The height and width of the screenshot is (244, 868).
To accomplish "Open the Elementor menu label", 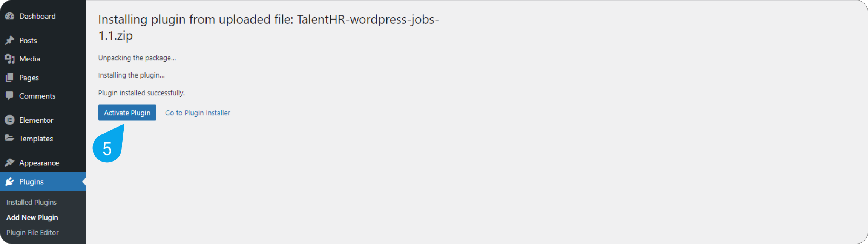I will pos(36,120).
